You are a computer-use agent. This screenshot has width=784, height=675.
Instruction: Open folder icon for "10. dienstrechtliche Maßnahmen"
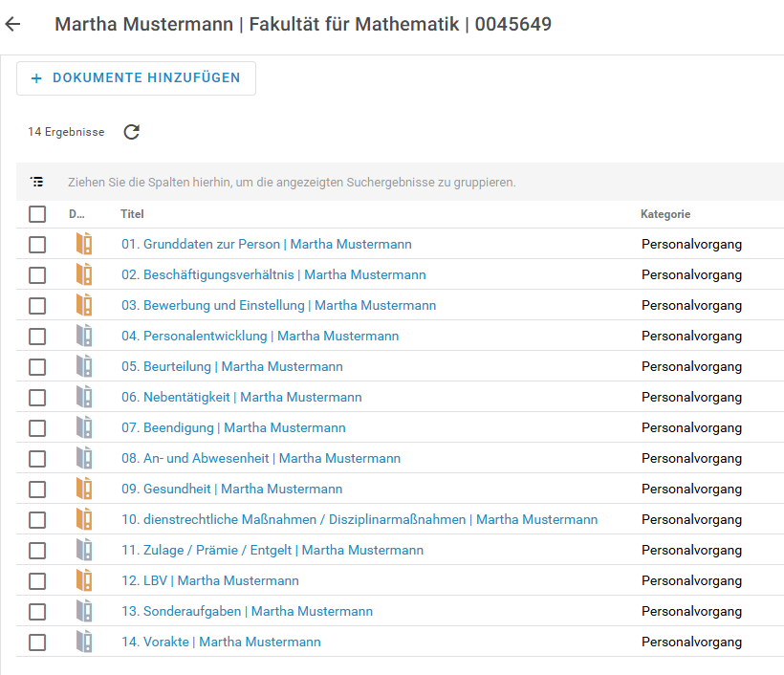pyautogui.click(x=84, y=519)
